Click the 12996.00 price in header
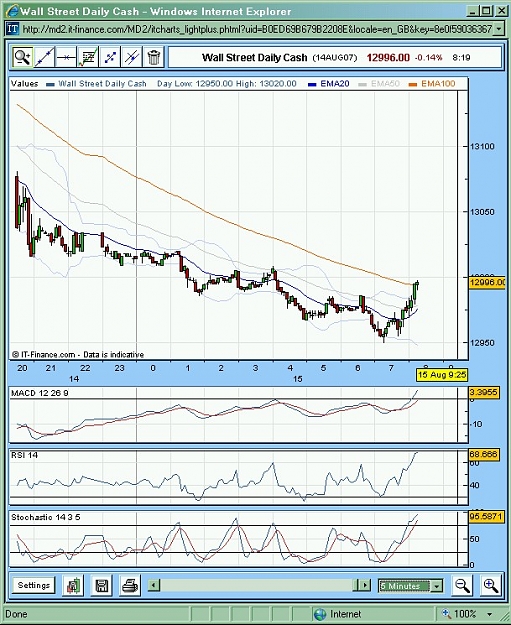Viewport: 511px width, 625px height. (x=388, y=58)
